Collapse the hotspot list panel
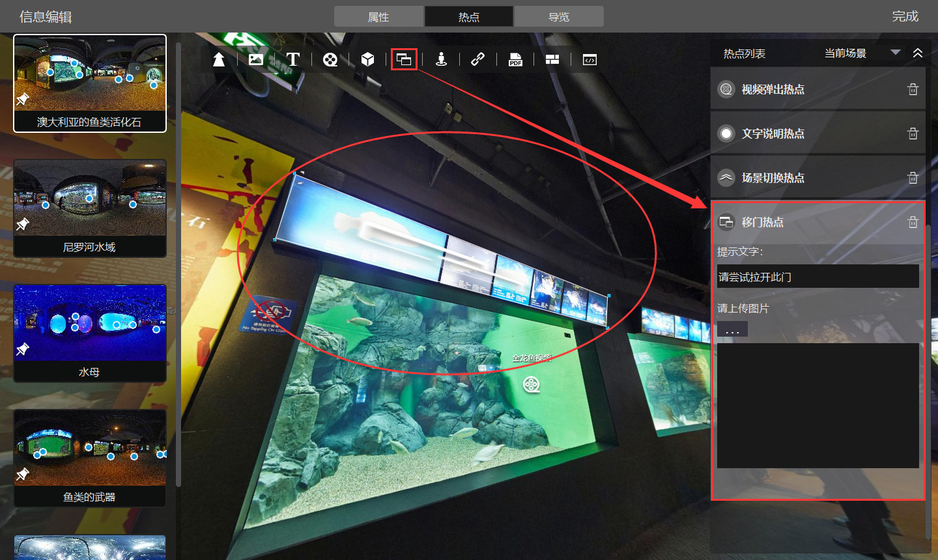The height and width of the screenshot is (560, 938). point(918,53)
